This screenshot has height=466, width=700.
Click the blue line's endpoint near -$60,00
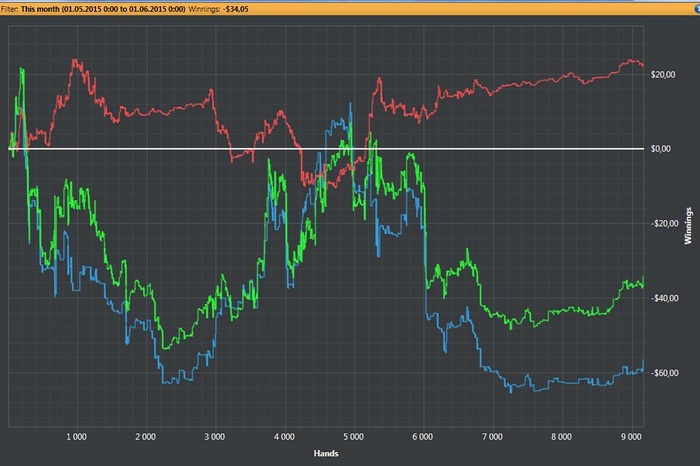click(643, 360)
